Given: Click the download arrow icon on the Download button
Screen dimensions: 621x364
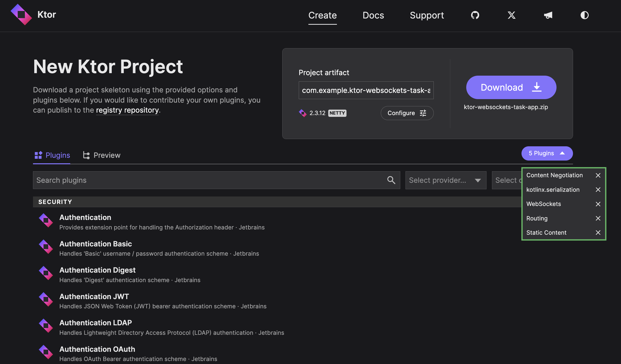Looking at the screenshot, I should (x=536, y=87).
